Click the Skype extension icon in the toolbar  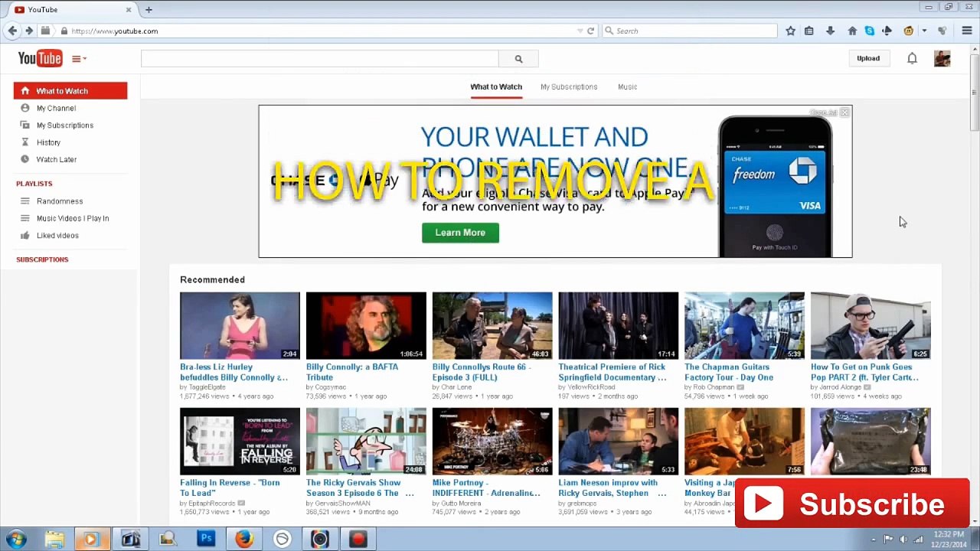pyautogui.click(x=870, y=31)
